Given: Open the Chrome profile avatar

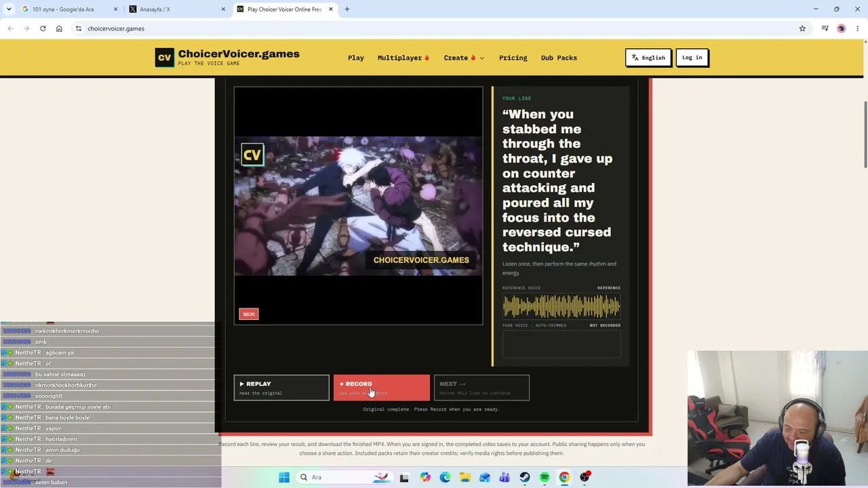Looking at the screenshot, I should [x=842, y=28].
